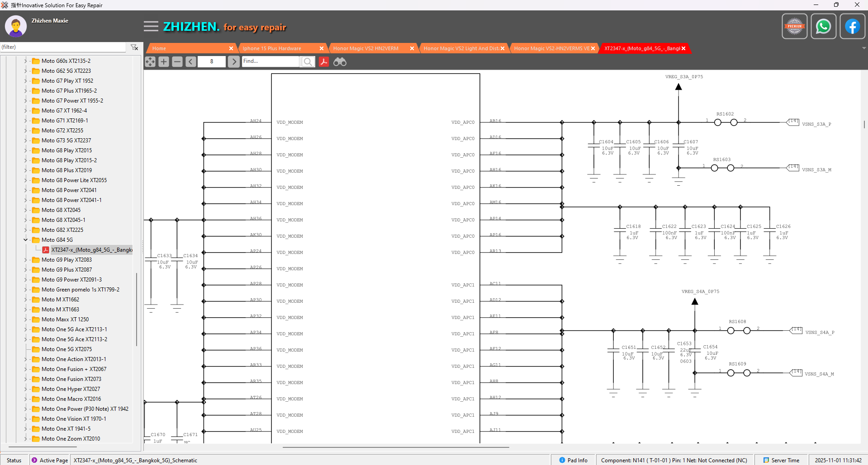Close the Iphone 15 Plus Hardware tab
Image resolution: width=868 pixels, height=465 pixels.
[322, 48]
